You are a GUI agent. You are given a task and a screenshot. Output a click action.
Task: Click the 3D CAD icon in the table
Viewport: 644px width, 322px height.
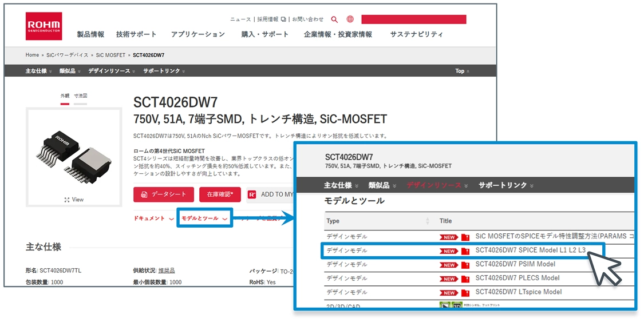pos(457,306)
